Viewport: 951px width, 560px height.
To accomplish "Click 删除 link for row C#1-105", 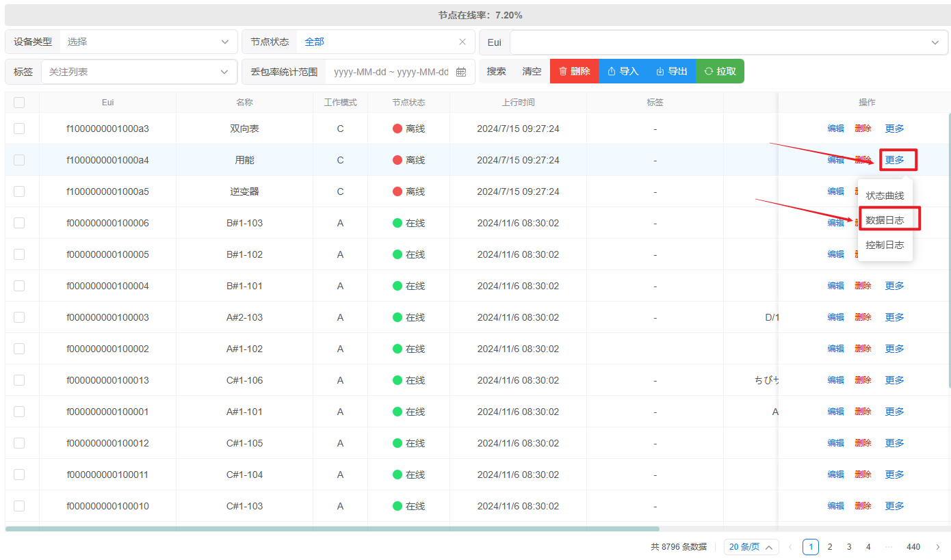I will 863,443.
